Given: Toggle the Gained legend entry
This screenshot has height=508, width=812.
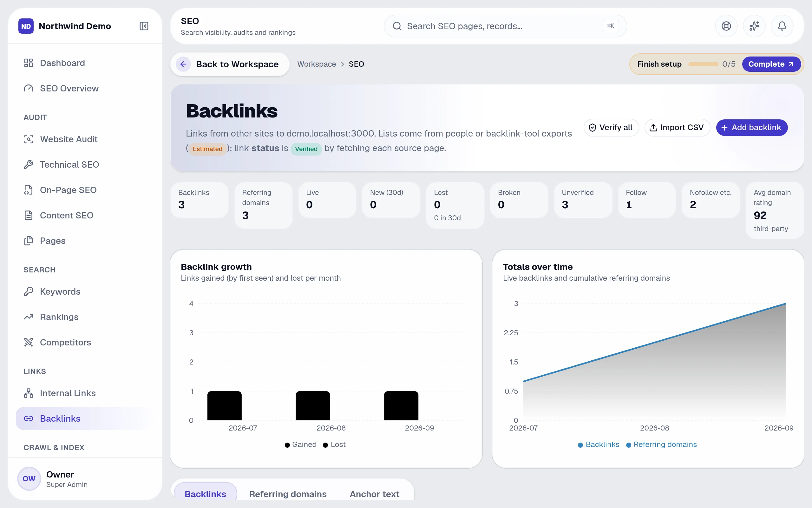Looking at the screenshot, I should (x=301, y=444).
